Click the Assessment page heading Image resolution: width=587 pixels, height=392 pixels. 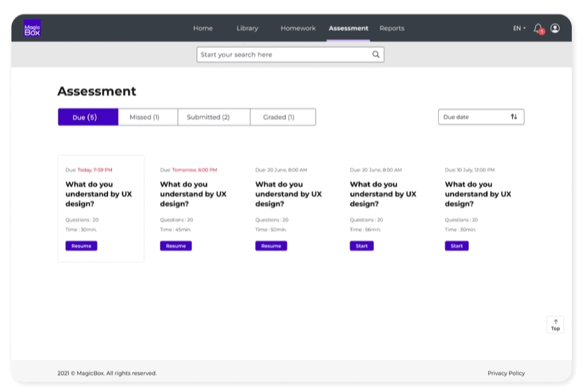(x=97, y=91)
